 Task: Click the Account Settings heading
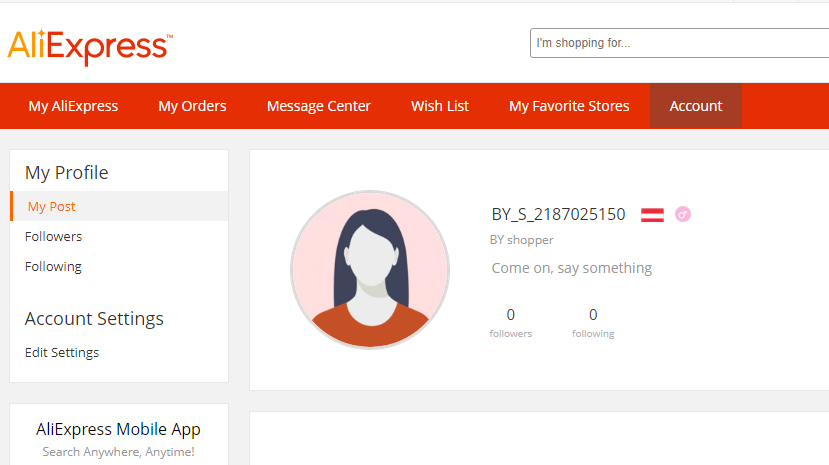coord(94,319)
